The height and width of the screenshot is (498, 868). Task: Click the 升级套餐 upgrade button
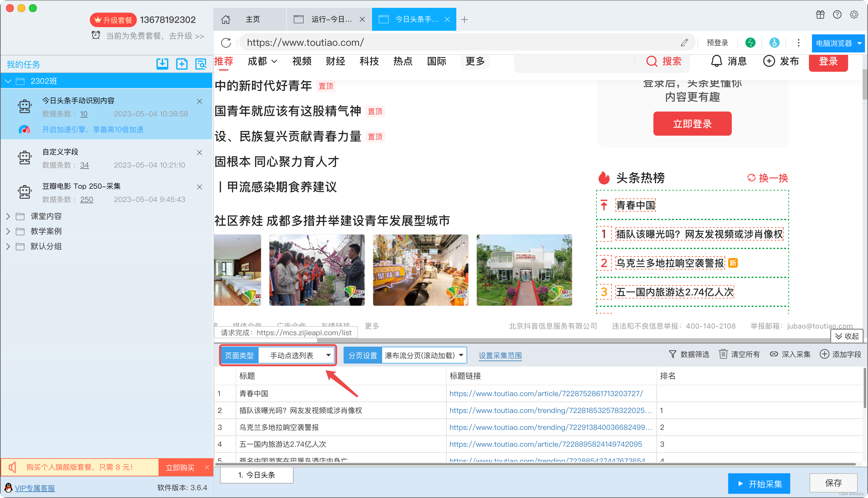pyautogui.click(x=113, y=20)
